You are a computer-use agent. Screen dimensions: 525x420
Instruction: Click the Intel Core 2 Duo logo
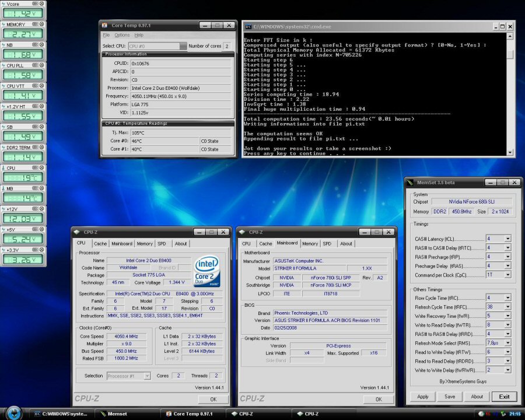click(207, 271)
